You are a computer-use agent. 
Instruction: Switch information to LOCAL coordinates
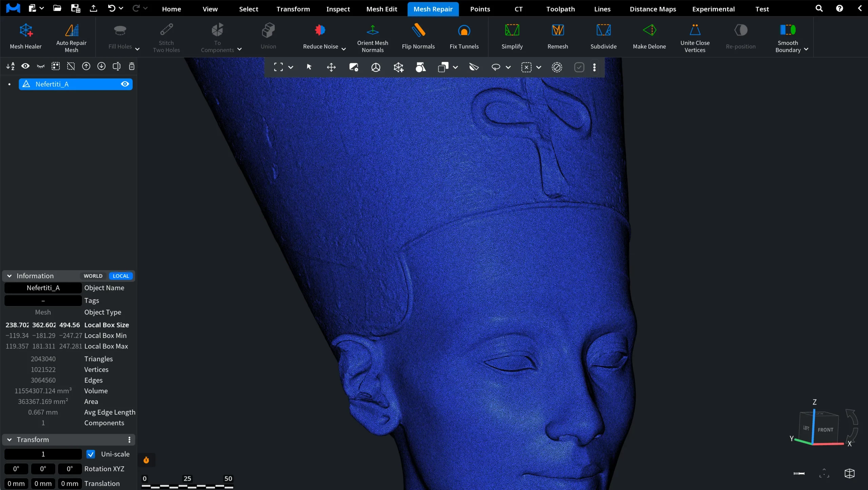click(121, 276)
